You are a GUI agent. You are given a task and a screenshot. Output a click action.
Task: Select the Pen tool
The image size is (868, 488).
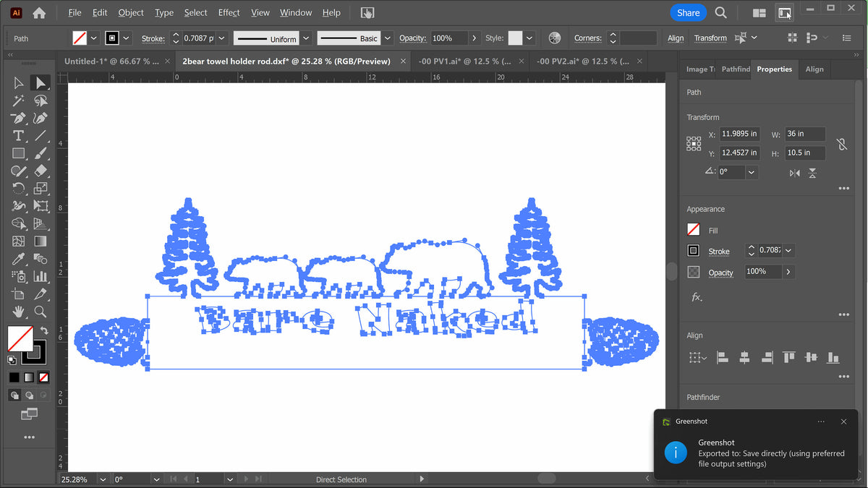(19, 118)
